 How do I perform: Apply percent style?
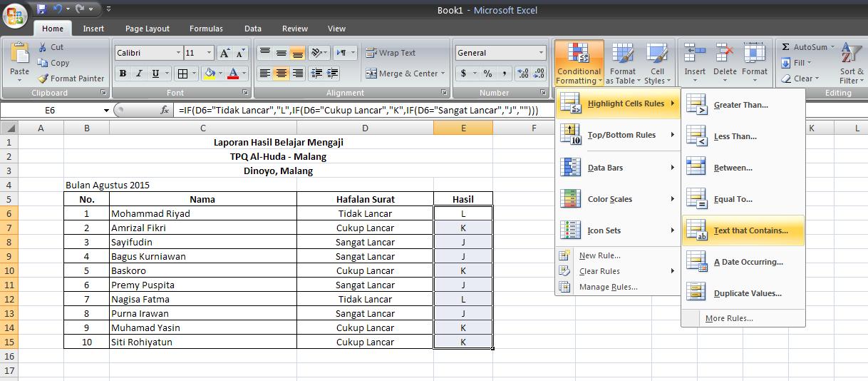pyautogui.click(x=487, y=73)
